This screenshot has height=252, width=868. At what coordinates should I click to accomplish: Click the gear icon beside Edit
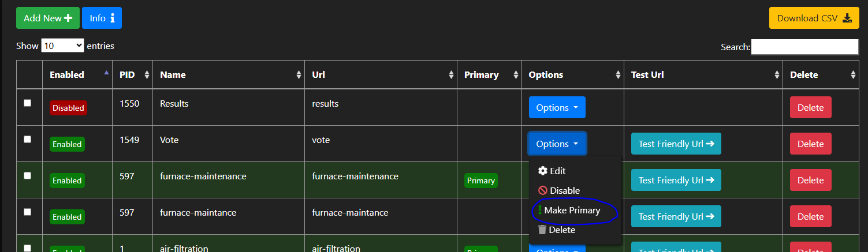(543, 171)
